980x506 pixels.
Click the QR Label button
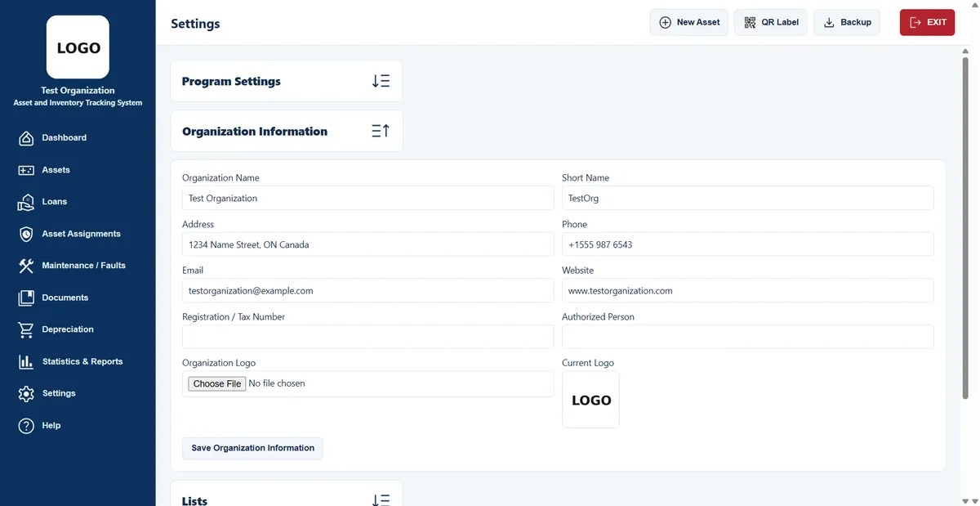(771, 22)
